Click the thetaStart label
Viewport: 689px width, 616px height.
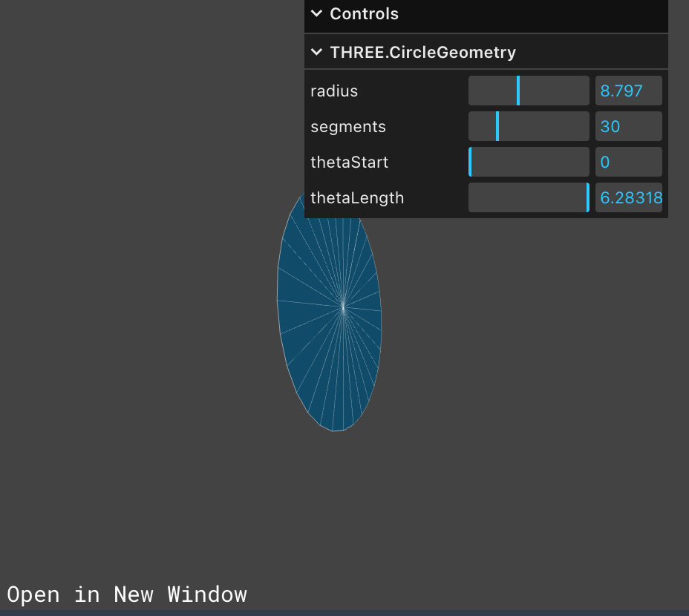[350, 162]
